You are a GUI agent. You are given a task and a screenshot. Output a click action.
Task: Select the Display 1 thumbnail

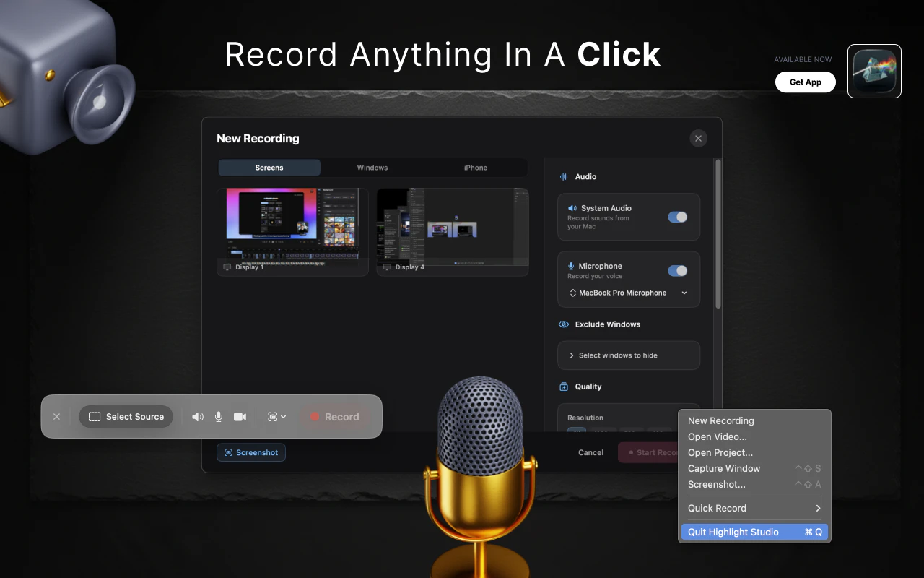[x=292, y=231]
